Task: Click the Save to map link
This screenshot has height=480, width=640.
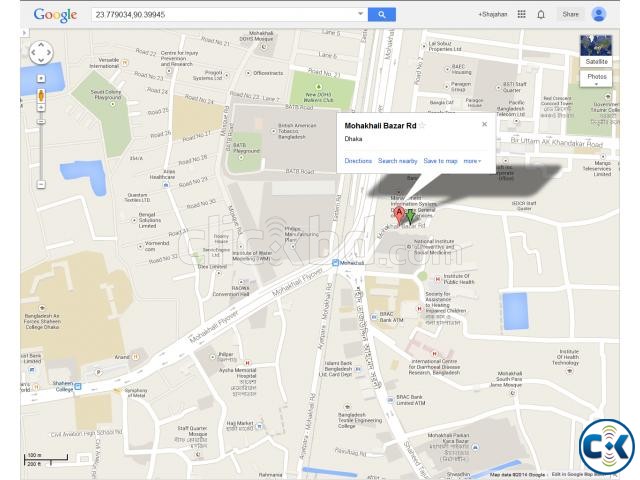Action: click(x=440, y=161)
